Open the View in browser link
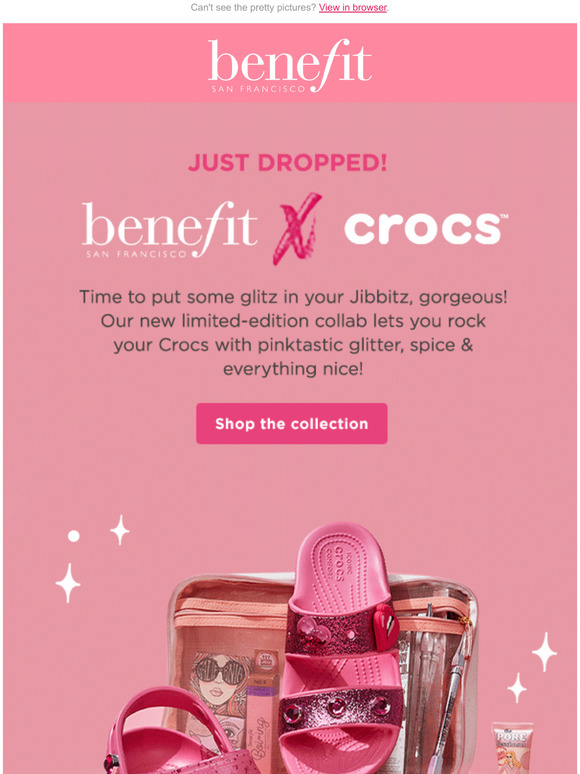The image size is (580, 774). [x=352, y=7]
